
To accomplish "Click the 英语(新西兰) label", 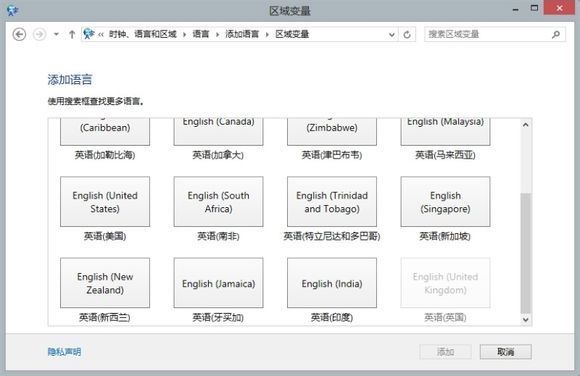I will (x=105, y=317).
